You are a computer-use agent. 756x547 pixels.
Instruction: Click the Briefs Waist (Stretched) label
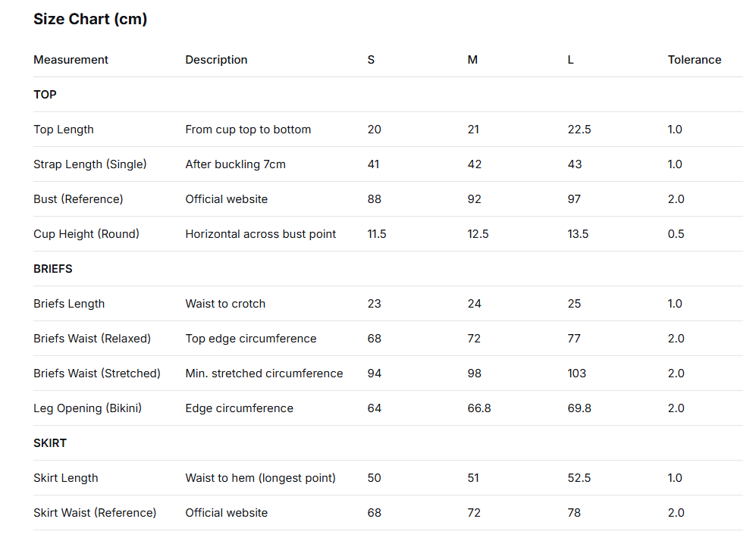97,374
